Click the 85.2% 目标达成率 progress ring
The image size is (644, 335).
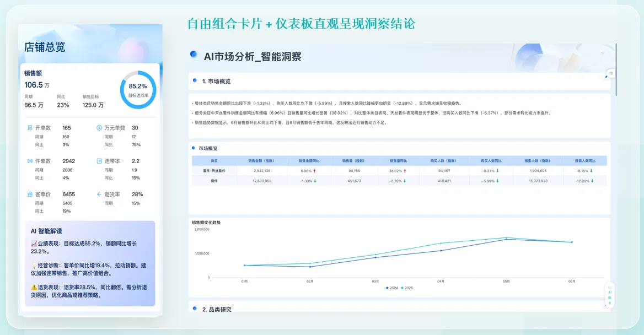(x=138, y=89)
